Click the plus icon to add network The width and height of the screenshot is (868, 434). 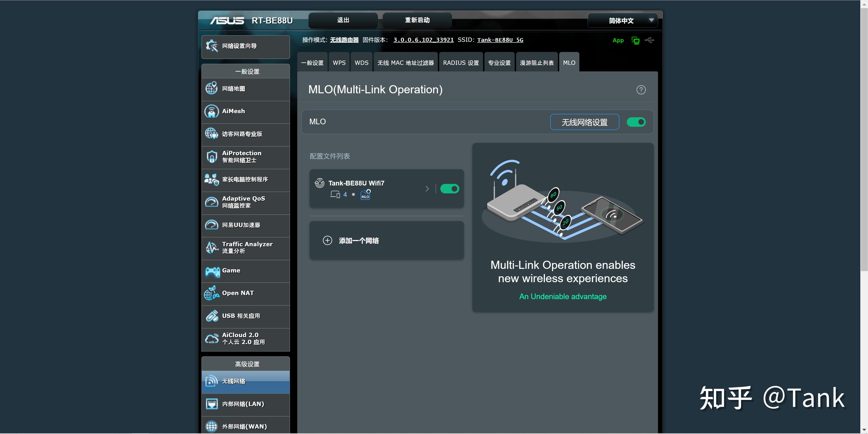click(327, 240)
